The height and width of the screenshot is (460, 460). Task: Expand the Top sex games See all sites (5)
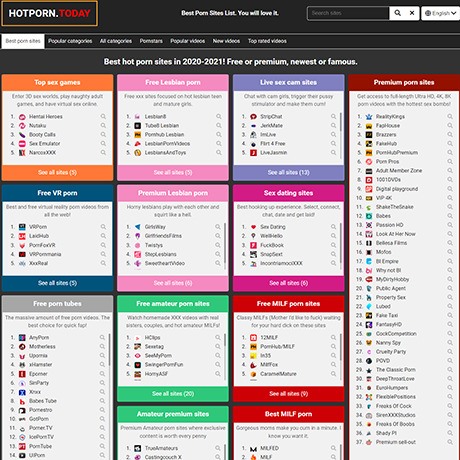pos(57,173)
